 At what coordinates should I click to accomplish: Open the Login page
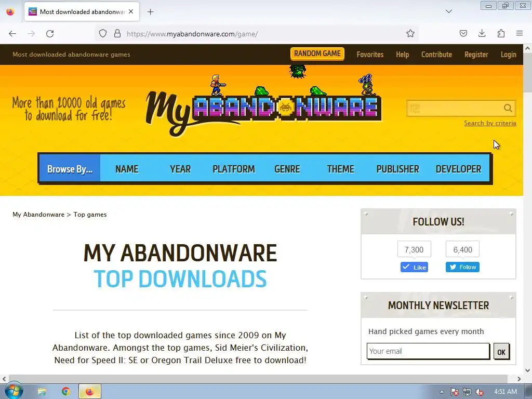tap(508, 54)
